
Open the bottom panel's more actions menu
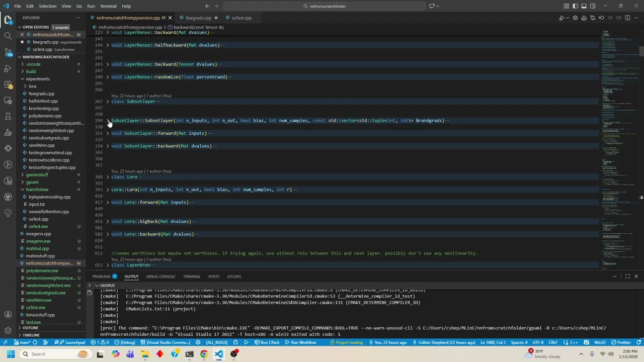pos(614,276)
